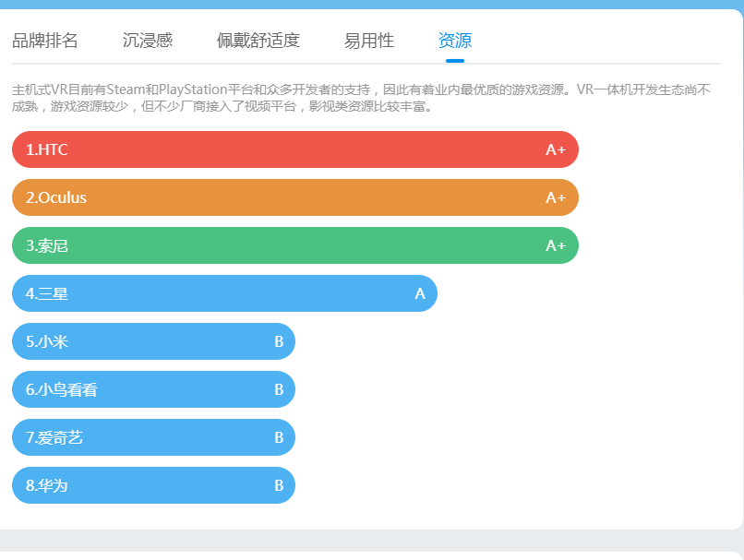The width and height of the screenshot is (744, 560).
Task: Click the 4.三星 ranking bar
Action: 224,293
